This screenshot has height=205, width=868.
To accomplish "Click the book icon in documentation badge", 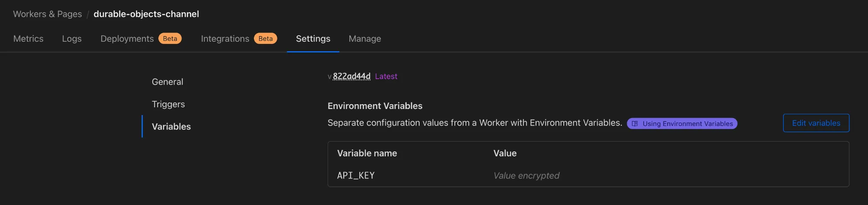I will [x=635, y=124].
